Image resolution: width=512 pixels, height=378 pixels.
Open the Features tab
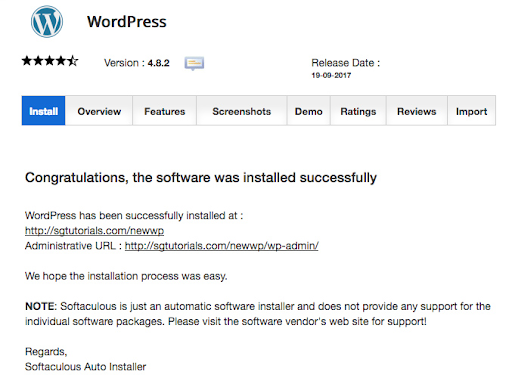pos(164,111)
